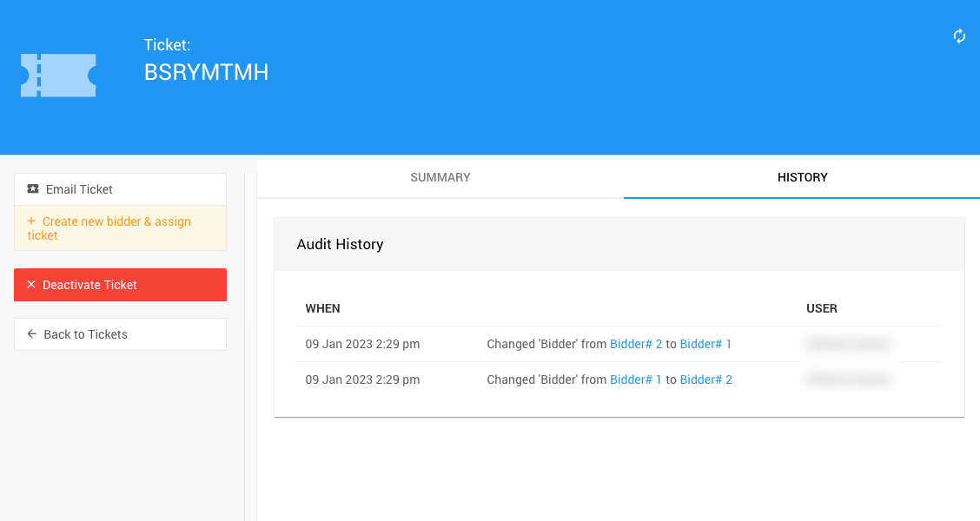Viewport: 980px width, 521px height.
Task: Click the refresh icon in the header
Action: [x=959, y=36]
